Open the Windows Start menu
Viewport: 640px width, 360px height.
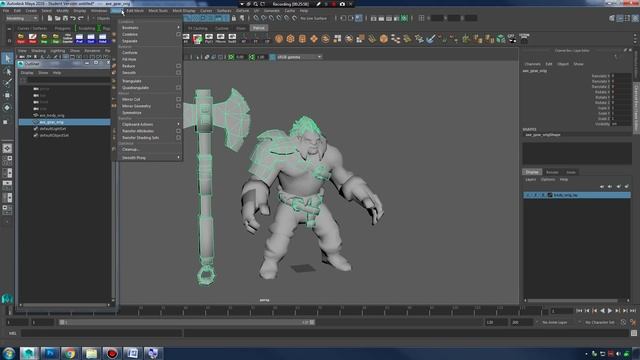(x=9, y=353)
